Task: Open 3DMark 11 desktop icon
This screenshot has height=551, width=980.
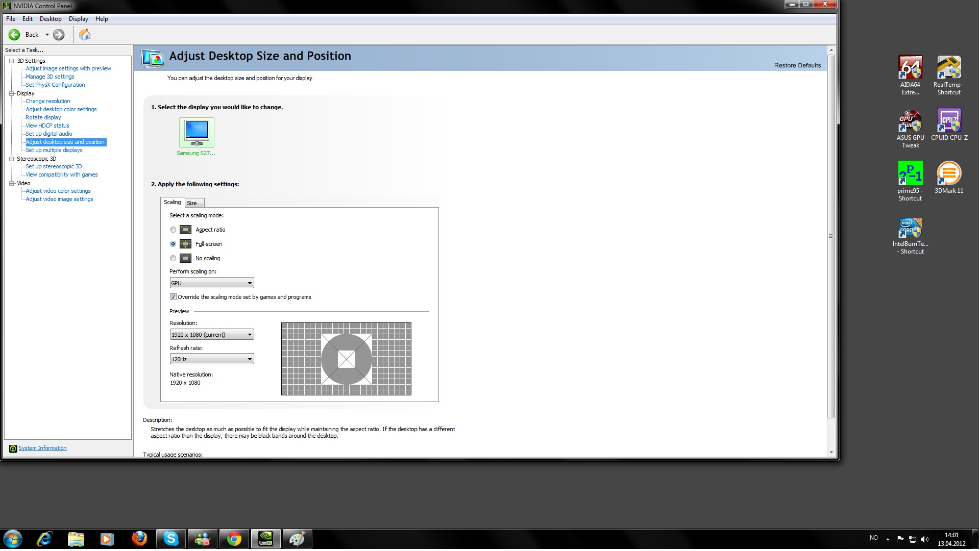Action: [949, 178]
